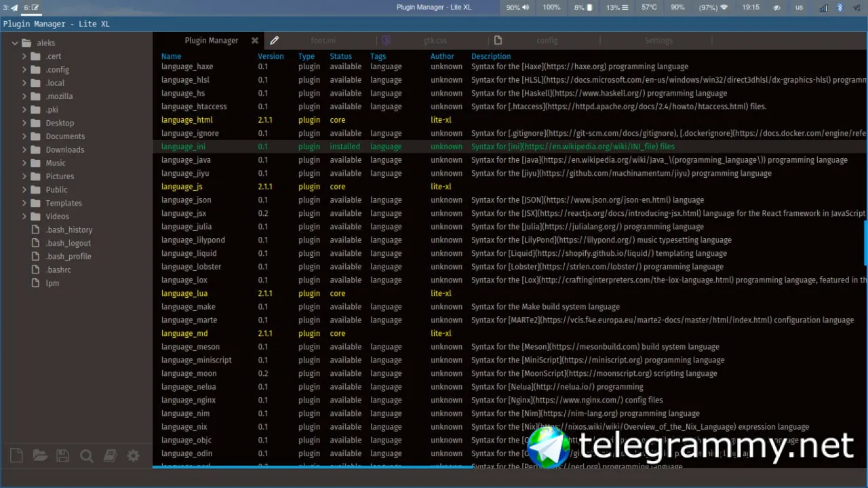Click the 19:15 clock in top bar

click(x=751, y=7)
